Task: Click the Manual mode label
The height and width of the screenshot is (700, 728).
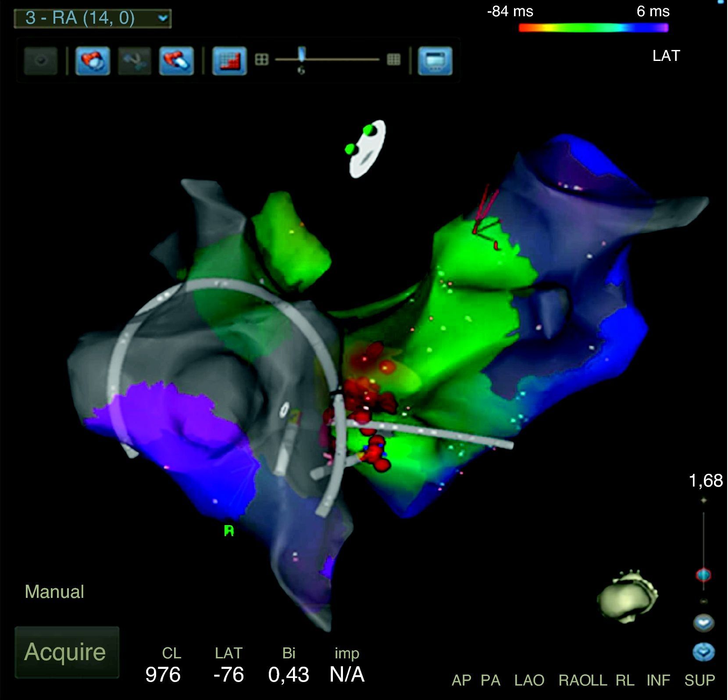Action: point(54,592)
